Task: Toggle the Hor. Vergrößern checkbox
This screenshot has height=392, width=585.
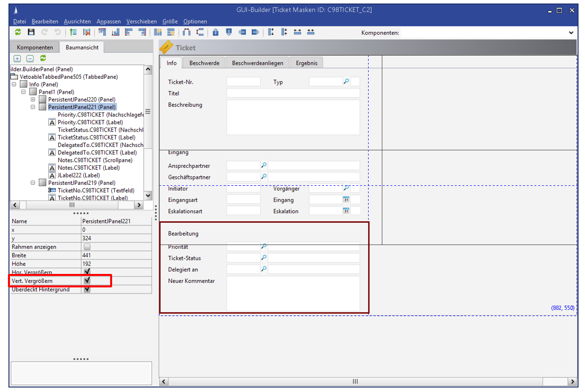Action: 87,272
